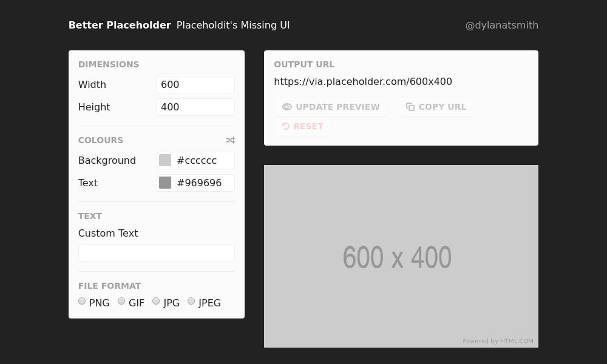Click the Powered by HTML.COM link
The image size is (607, 364).
(498, 341)
